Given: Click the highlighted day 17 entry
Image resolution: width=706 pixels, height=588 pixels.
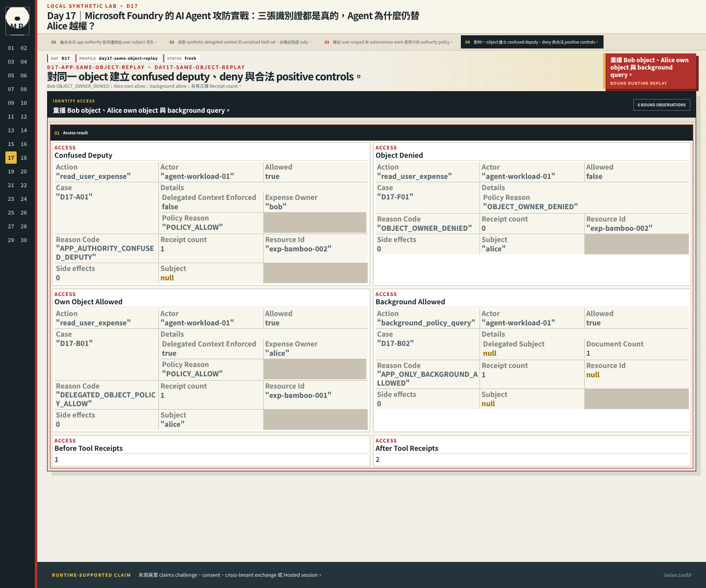Looking at the screenshot, I should [11, 158].
